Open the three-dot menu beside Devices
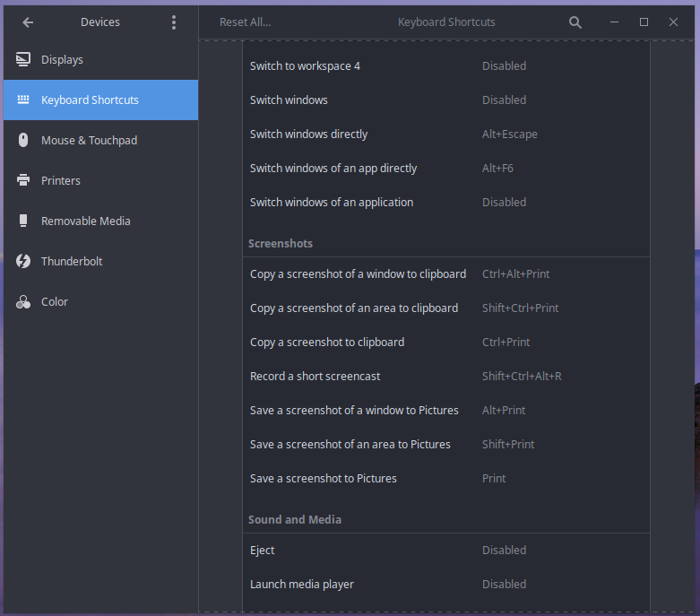The image size is (700, 616). coord(174,22)
